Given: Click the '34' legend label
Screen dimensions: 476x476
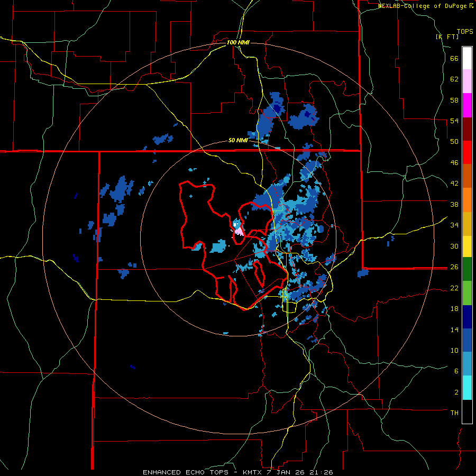Looking at the screenshot, I should [x=454, y=225].
